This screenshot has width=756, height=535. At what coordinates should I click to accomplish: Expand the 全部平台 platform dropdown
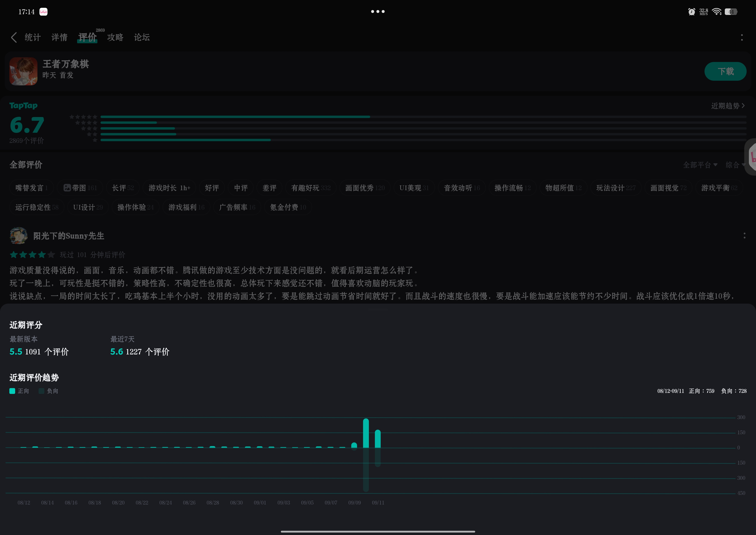[x=700, y=165]
